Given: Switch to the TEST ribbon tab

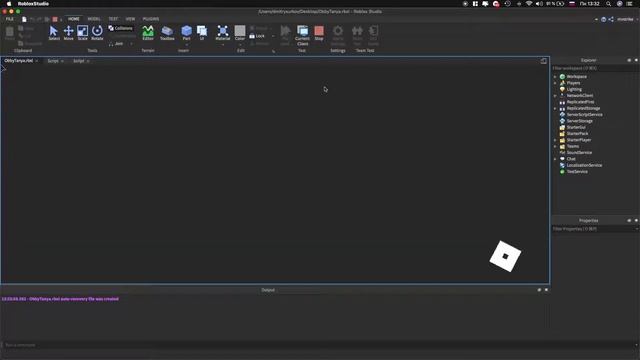Looking at the screenshot, I should pyautogui.click(x=113, y=19).
